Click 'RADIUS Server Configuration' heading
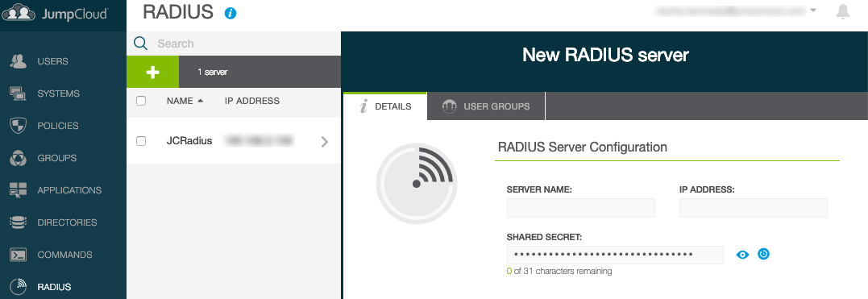 point(583,147)
